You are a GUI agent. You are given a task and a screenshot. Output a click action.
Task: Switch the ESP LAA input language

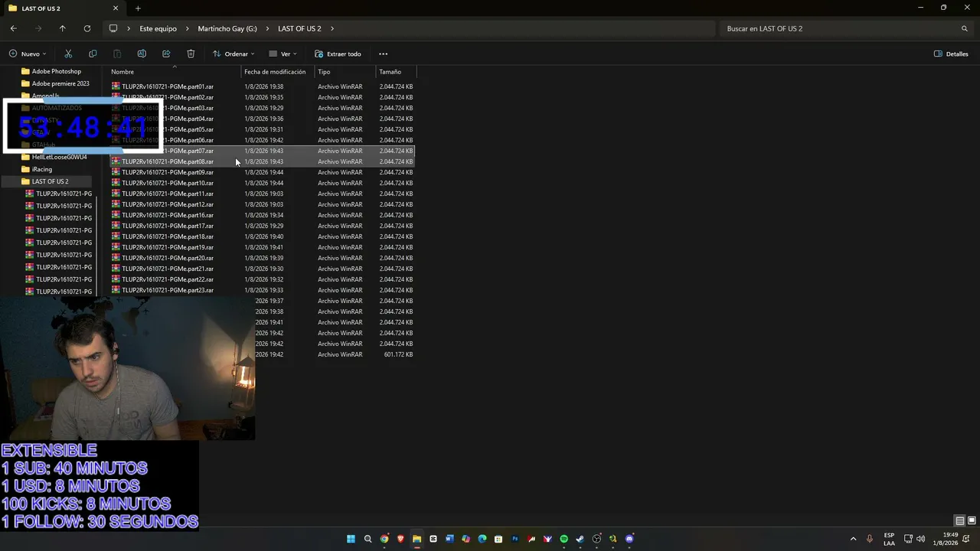coord(889,539)
